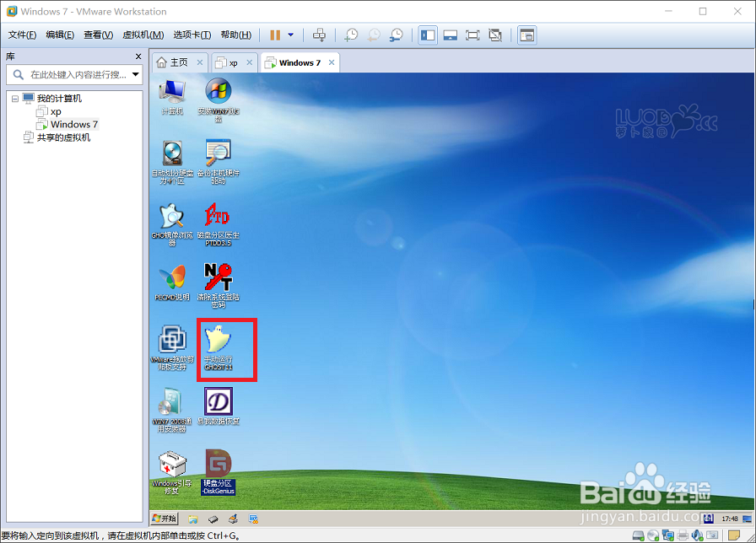Image resolution: width=756 pixels, height=543 pixels.
Task: Select the WIN7 2008通用安装器 icon
Action: point(172,410)
